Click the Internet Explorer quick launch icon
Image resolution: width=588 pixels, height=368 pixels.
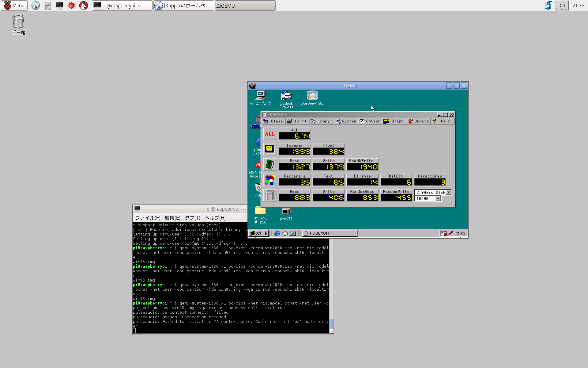coord(277,233)
